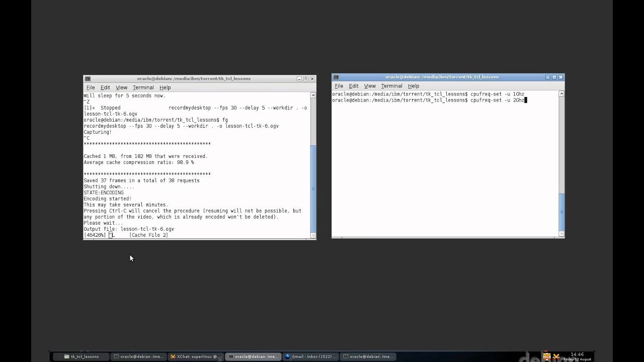Open Terminal menu in recordmydesktop terminal
644x362 pixels.
click(143, 87)
